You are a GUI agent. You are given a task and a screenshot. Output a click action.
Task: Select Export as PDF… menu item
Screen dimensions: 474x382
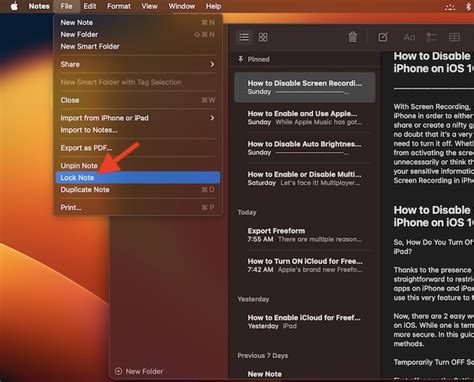tap(138, 148)
